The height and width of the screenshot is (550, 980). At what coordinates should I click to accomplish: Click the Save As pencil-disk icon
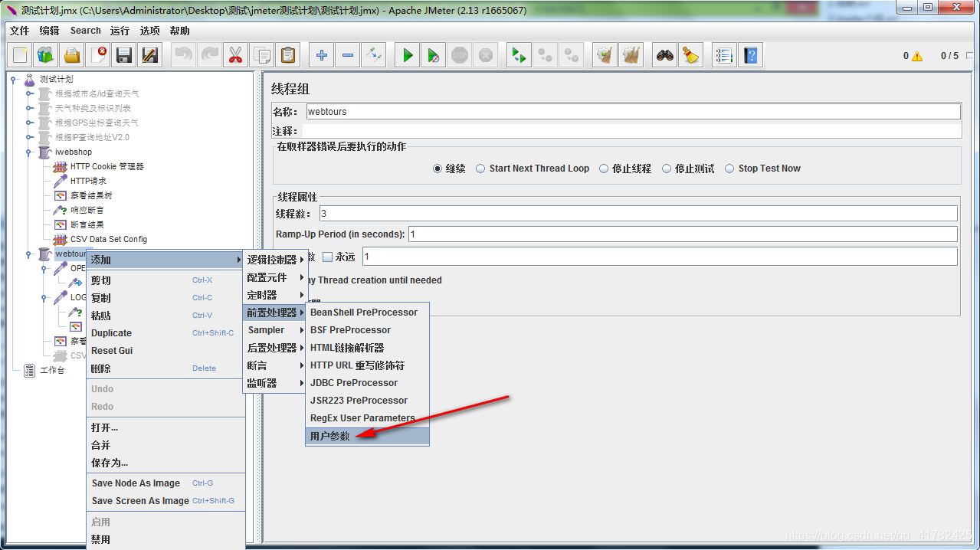(x=150, y=55)
